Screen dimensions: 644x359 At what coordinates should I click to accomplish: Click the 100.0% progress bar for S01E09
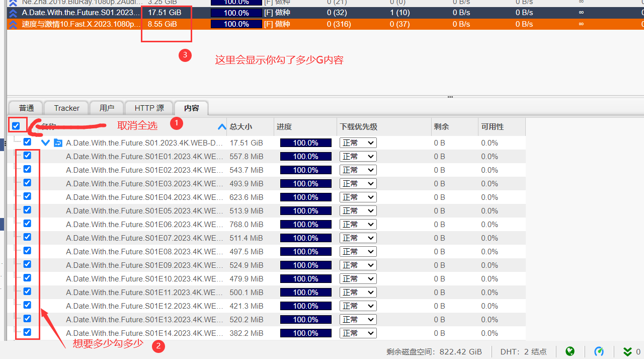pyautogui.click(x=306, y=265)
